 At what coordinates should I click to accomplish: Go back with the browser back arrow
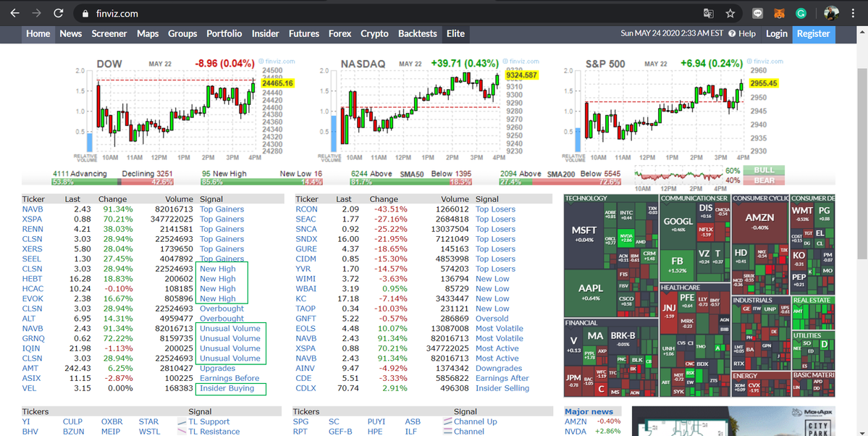pos(15,13)
